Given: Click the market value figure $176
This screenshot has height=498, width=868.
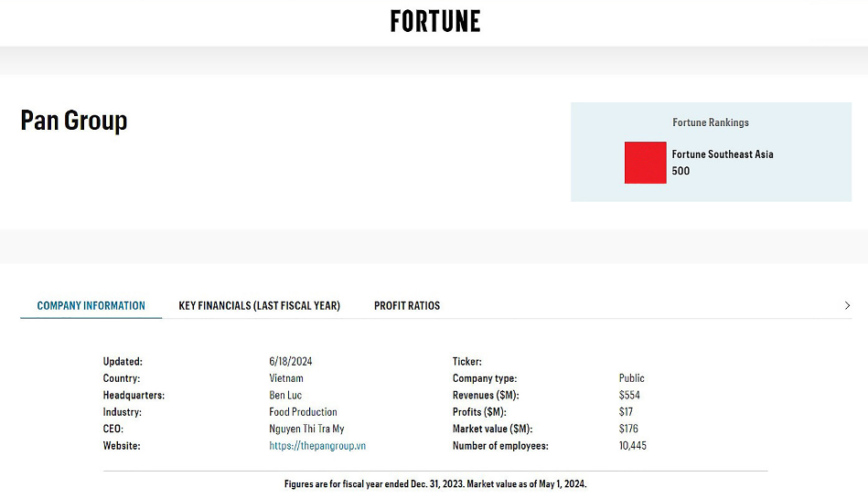Looking at the screenshot, I should 628,429.
